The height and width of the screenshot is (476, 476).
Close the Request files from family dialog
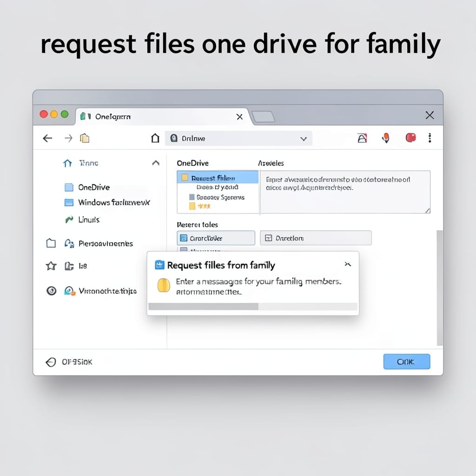click(x=348, y=264)
